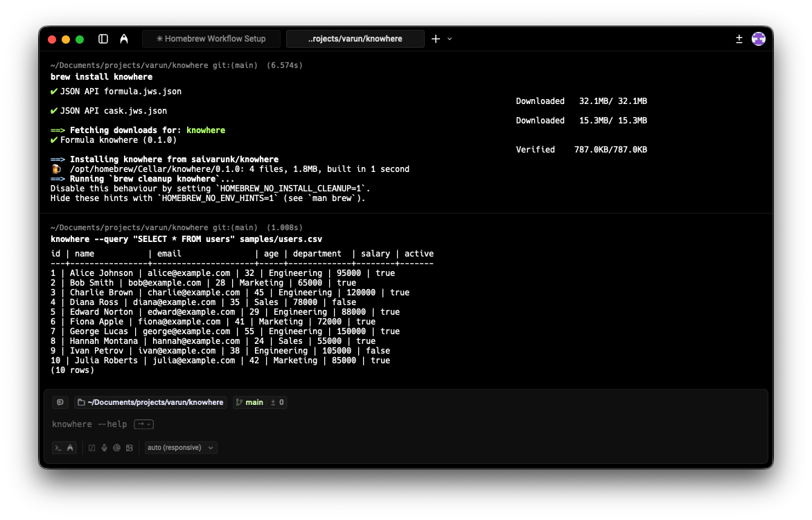Click the HOMEBREW_NO_INSTALL_CLEANUP=1 hint line

pyautogui.click(x=210, y=189)
